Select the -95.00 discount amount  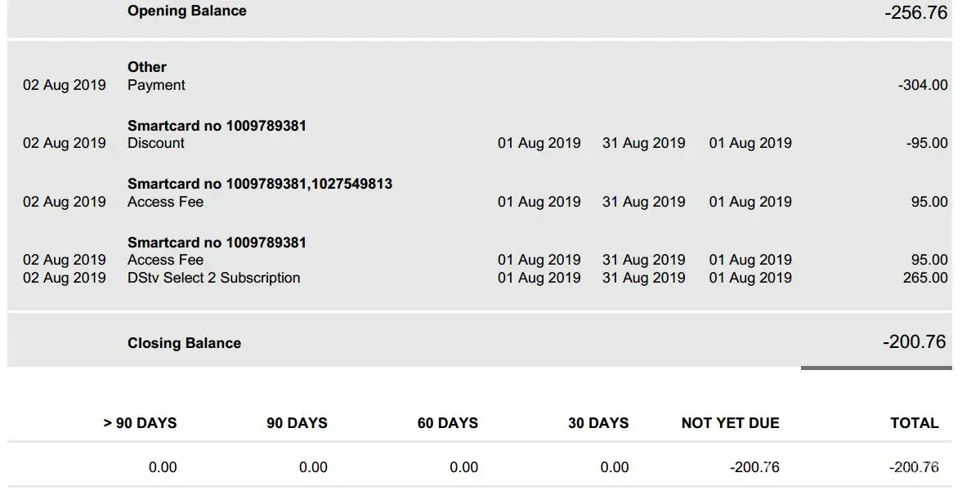click(x=927, y=143)
